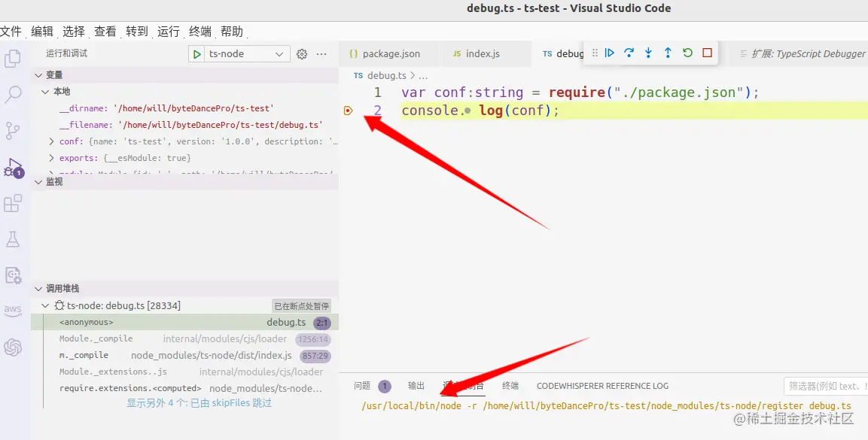Select the <anonymous> debug.ts stack frame
Screen dimensions: 868x440
[184, 322]
